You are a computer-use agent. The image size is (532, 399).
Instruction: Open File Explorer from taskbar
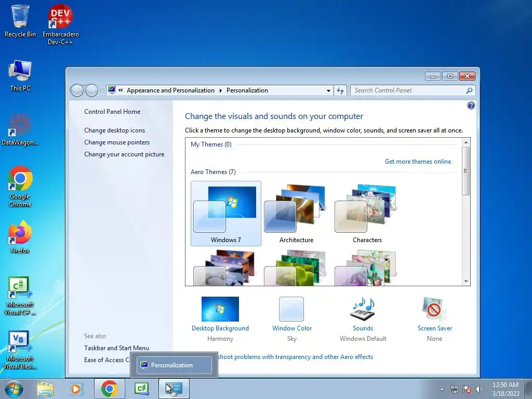coord(46,389)
